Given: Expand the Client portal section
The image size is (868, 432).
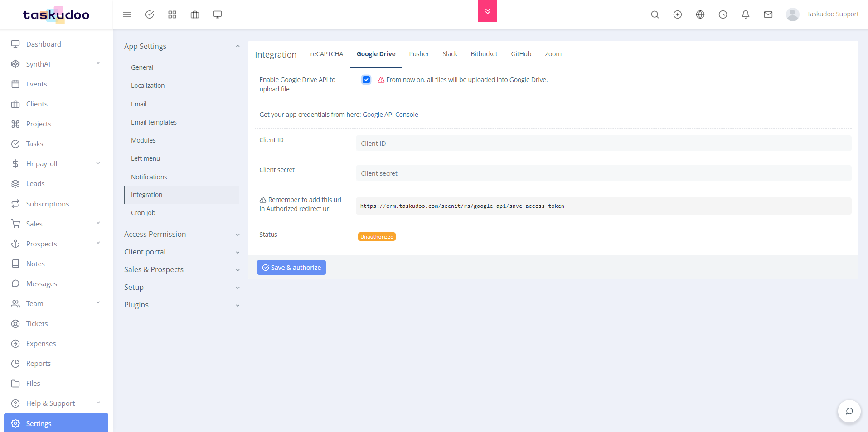Looking at the screenshot, I should point(181,252).
